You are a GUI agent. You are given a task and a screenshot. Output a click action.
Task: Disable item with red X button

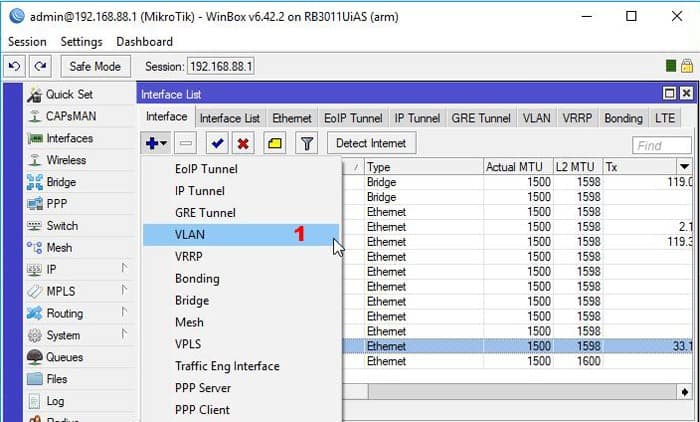pyautogui.click(x=243, y=143)
